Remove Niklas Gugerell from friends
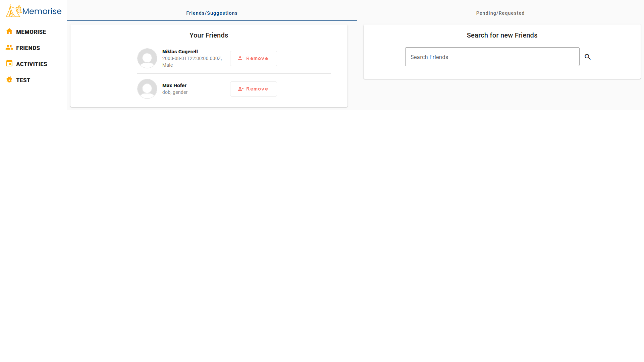This screenshot has height=362, width=644. click(254, 58)
